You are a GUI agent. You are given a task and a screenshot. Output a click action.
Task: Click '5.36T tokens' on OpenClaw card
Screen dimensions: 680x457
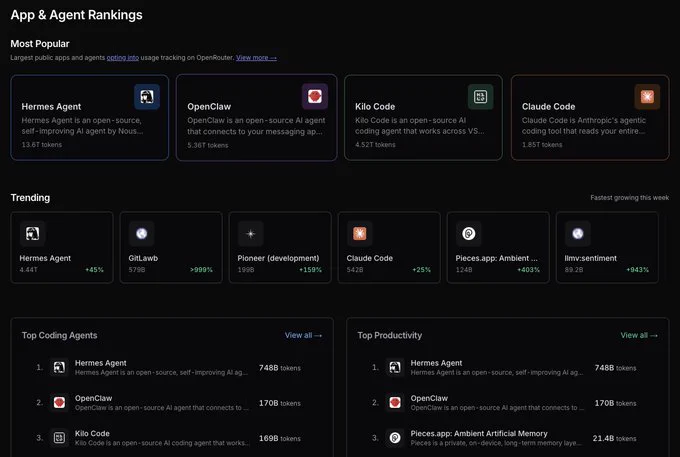(x=208, y=145)
